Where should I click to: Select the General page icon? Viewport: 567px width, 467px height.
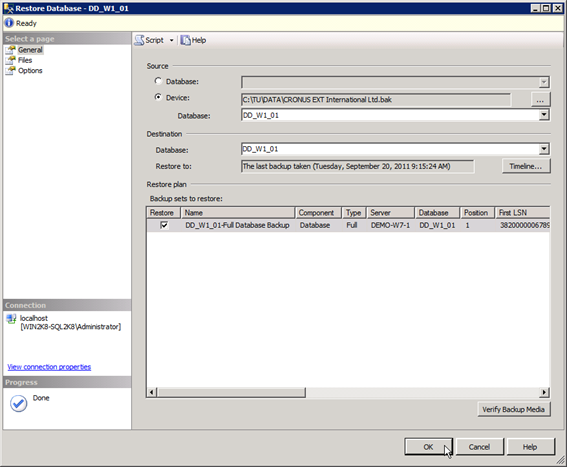[10, 50]
